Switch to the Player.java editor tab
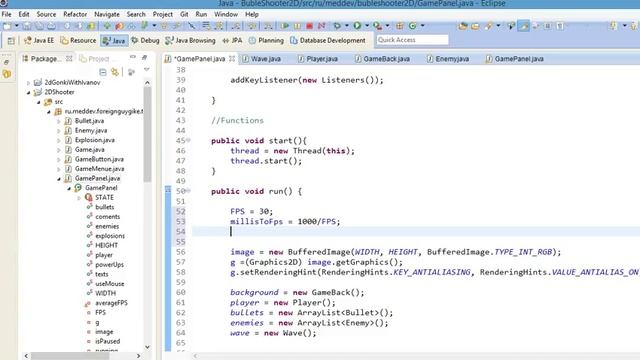 coord(318,59)
